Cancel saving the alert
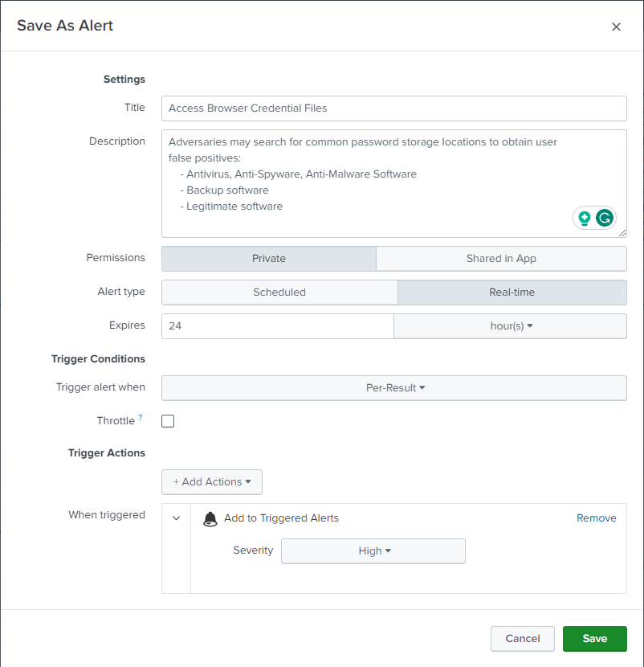Viewport: 644px width, 667px height. tap(522, 638)
